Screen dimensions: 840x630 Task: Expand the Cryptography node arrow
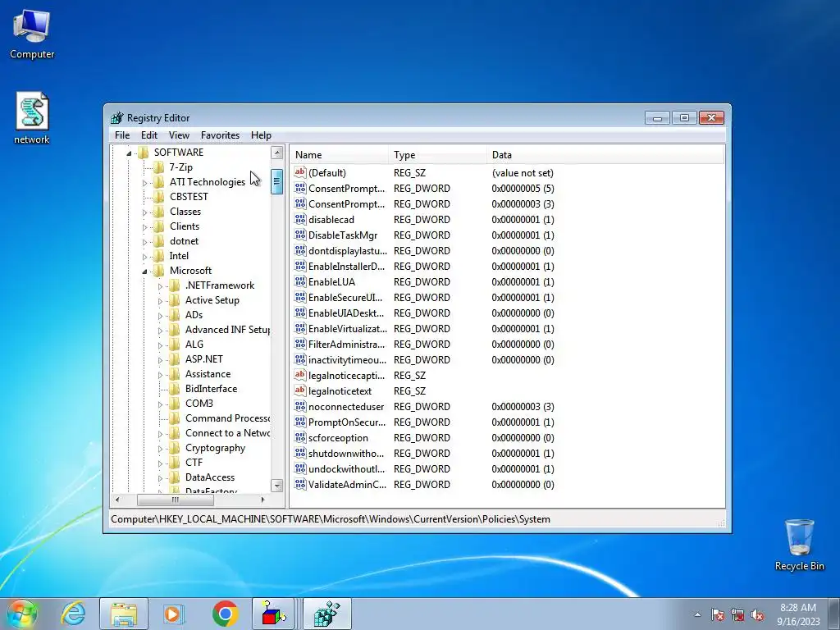(160, 449)
